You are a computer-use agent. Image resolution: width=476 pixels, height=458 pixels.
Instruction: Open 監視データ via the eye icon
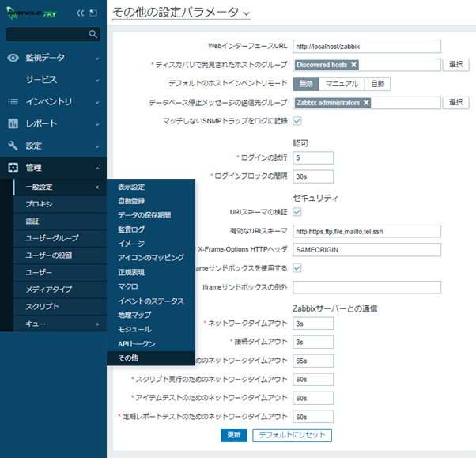tap(13, 58)
